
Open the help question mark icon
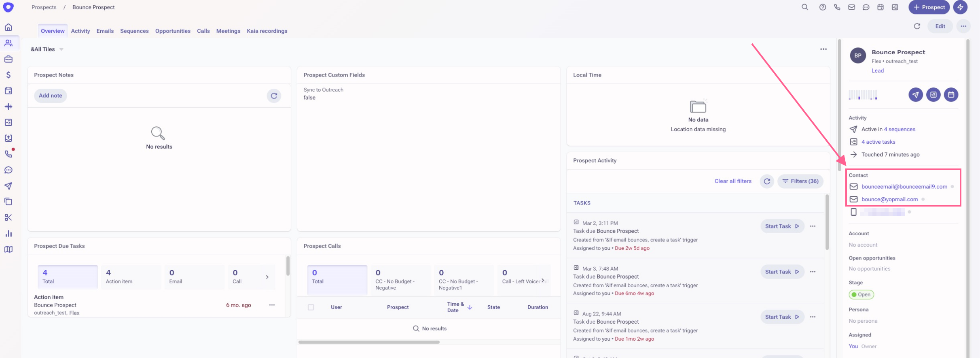point(823,7)
